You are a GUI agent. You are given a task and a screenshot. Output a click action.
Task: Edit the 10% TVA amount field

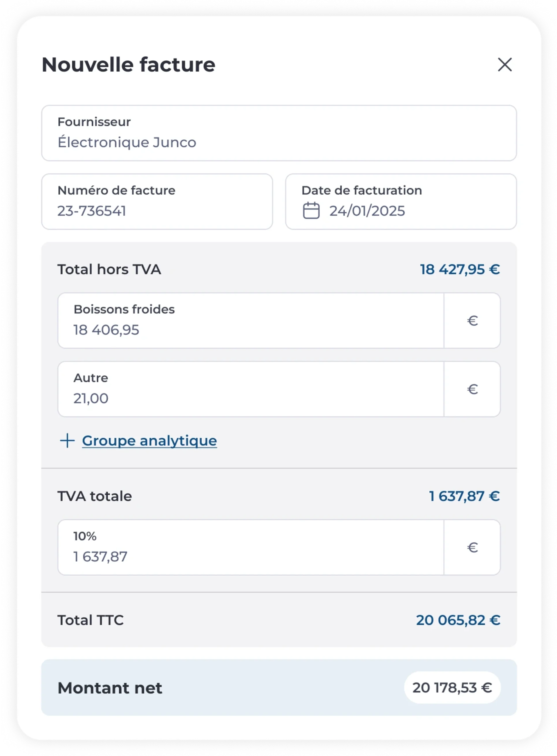click(251, 547)
